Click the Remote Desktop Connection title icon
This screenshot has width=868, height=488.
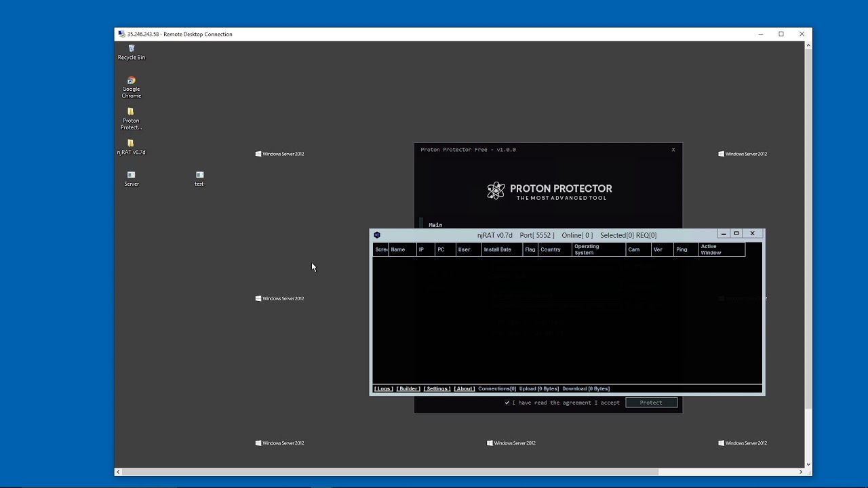[x=121, y=34]
